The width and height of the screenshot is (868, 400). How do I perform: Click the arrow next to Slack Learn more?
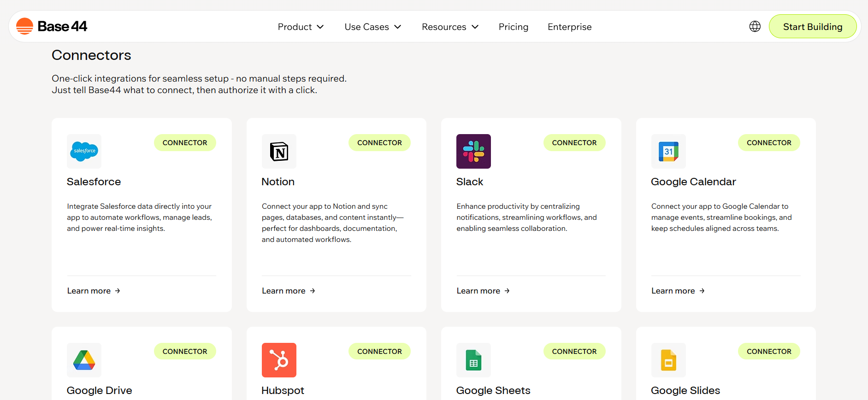coord(507,291)
